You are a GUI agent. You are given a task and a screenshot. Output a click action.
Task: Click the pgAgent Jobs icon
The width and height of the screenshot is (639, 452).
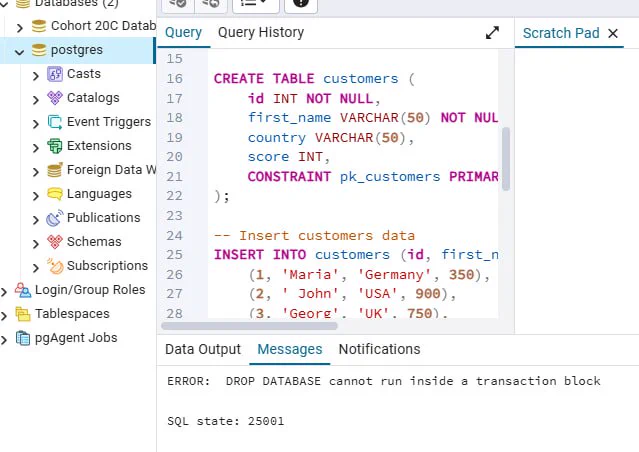coord(23,338)
